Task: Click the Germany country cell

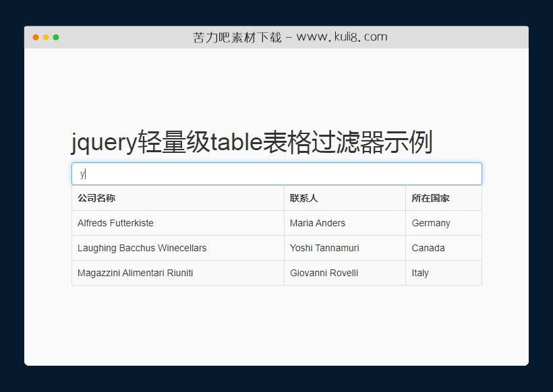Action: click(x=430, y=223)
